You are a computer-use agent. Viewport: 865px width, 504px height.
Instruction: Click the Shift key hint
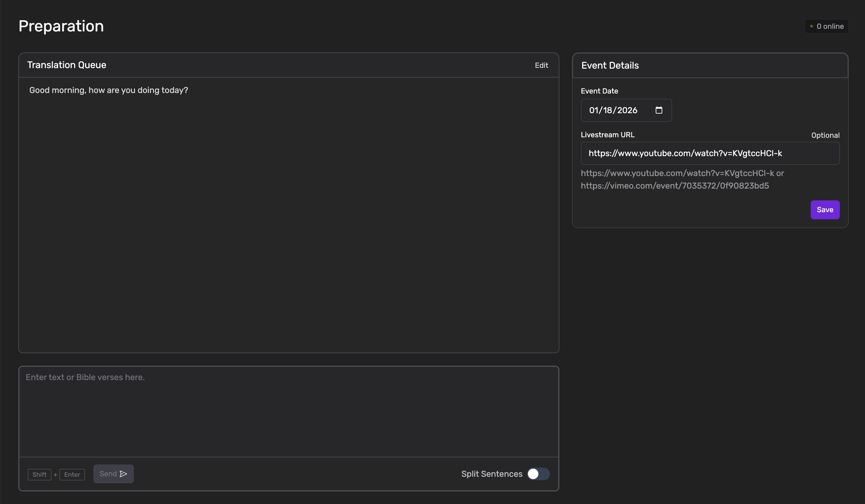[x=40, y=474]
